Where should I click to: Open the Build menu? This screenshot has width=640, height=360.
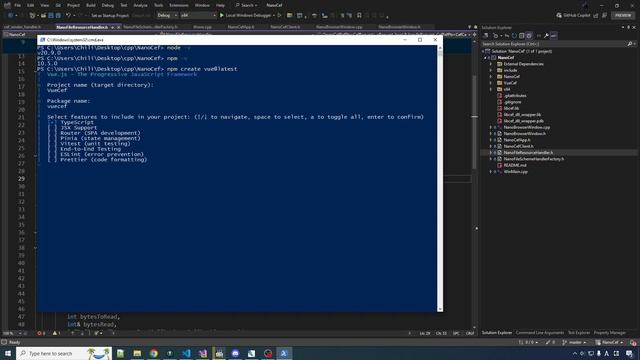[x=91, y=5]
